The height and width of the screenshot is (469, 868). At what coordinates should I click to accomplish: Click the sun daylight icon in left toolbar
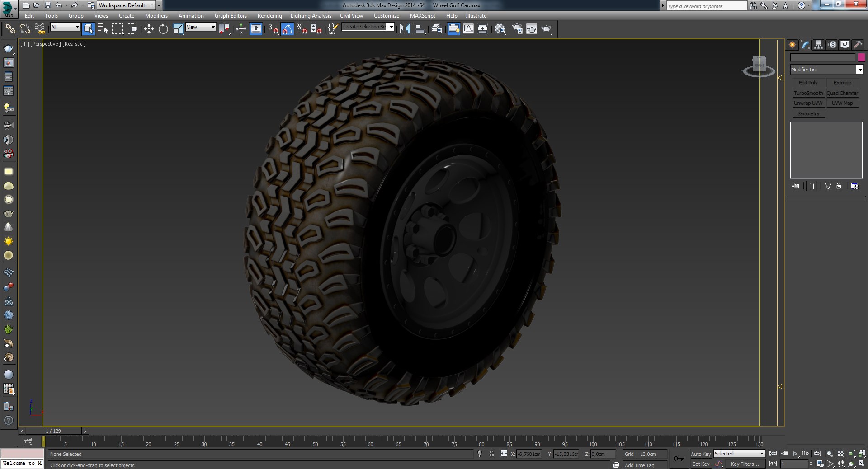pos(8,241)
